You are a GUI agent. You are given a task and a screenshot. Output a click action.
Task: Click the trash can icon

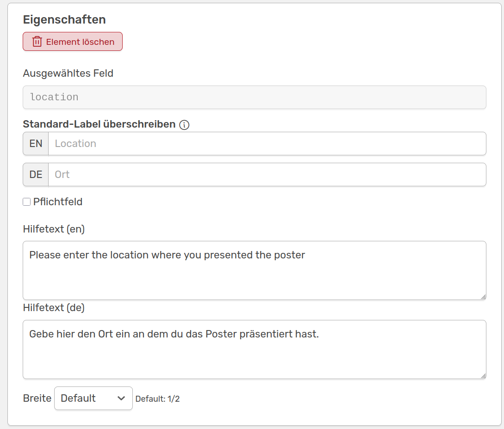tap(37, 42)
